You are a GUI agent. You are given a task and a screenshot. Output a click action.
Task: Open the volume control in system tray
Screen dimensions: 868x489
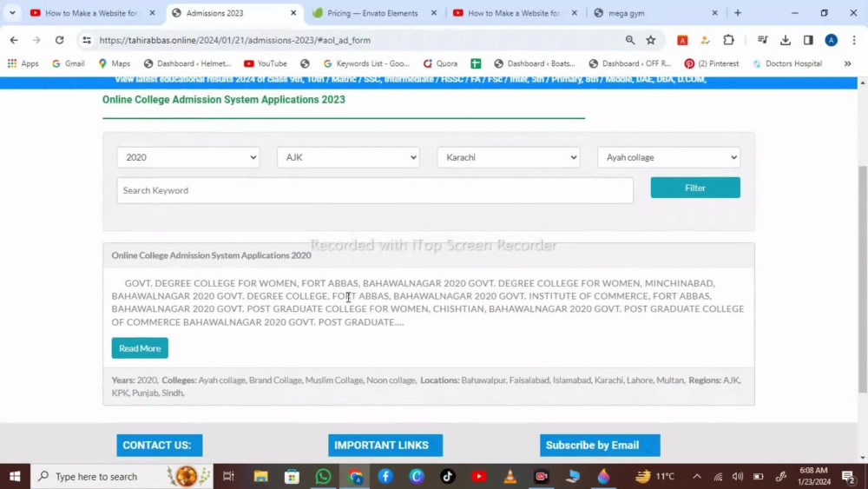738,476
